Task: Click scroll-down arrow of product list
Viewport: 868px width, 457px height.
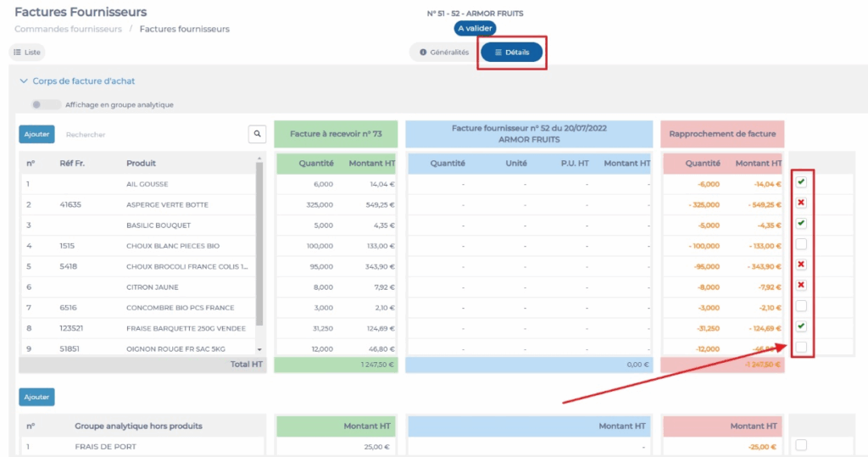Action: pyautogui.click(x=259, y=349)
